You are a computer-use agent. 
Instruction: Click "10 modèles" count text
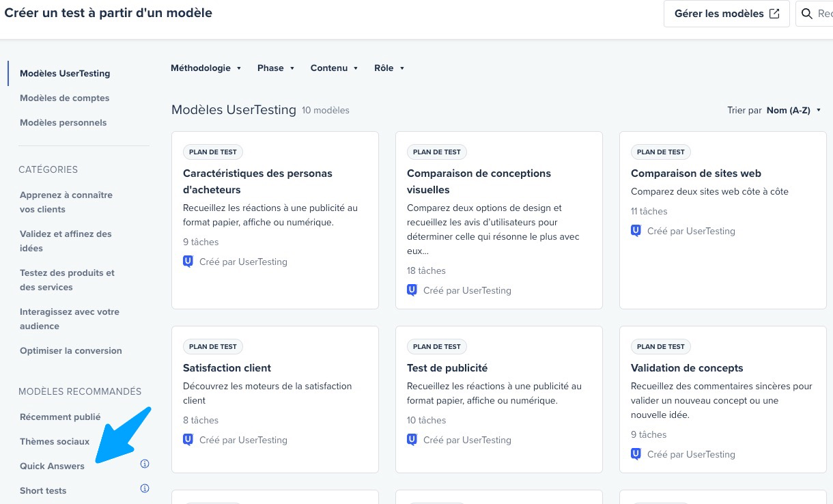point(326,111)
